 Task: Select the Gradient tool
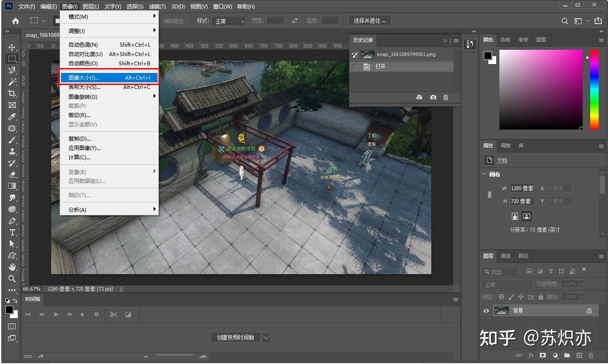tap(12, 186)
